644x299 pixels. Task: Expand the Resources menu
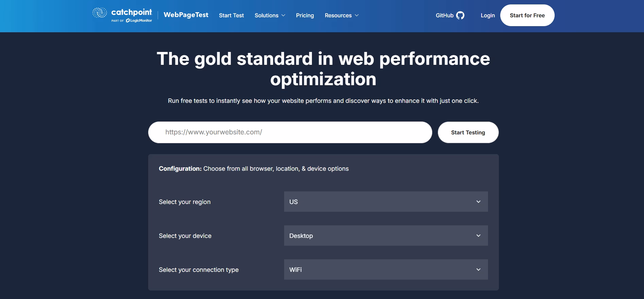[x=342, y=15]
